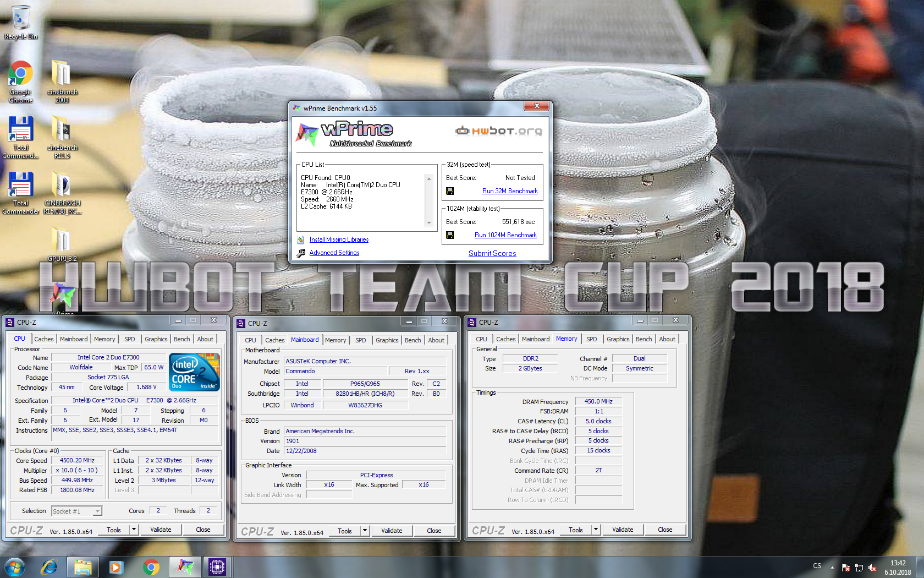Screen dimensions: 924x578
Task: Click Close button in right CPU-Z
Action: tap(665, 530)
